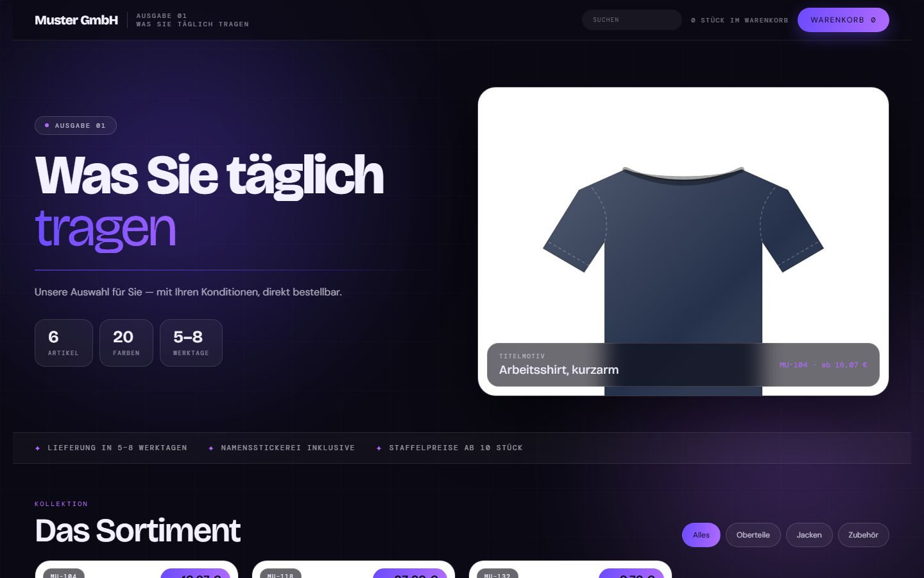Screen dimensions: 924x578
Task: Click 'Lieferung in 5-8 Werktagen' in the info strip
Action: point(117,448)
